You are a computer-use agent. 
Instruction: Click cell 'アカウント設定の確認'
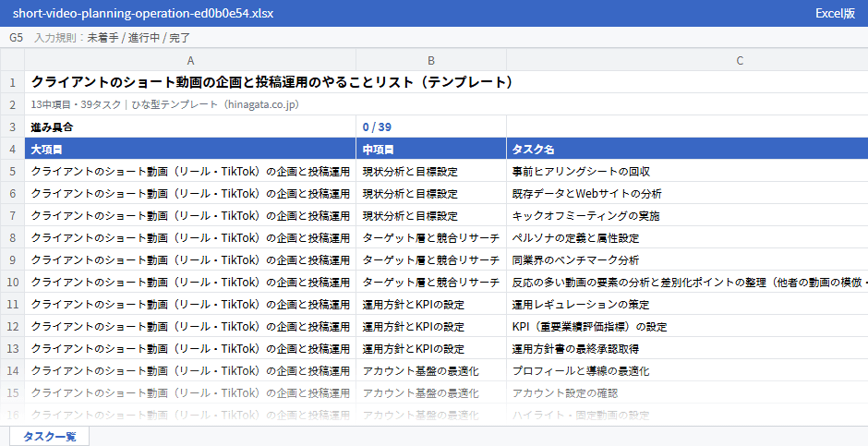pyautogui.click(x=687, y=392)
